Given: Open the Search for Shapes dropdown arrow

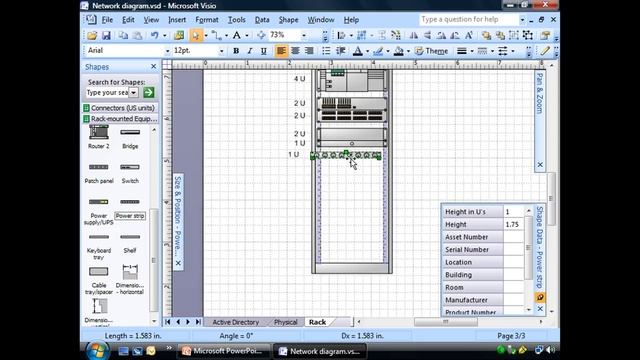Looking at the screenshot, I should (x=133, y=93).
